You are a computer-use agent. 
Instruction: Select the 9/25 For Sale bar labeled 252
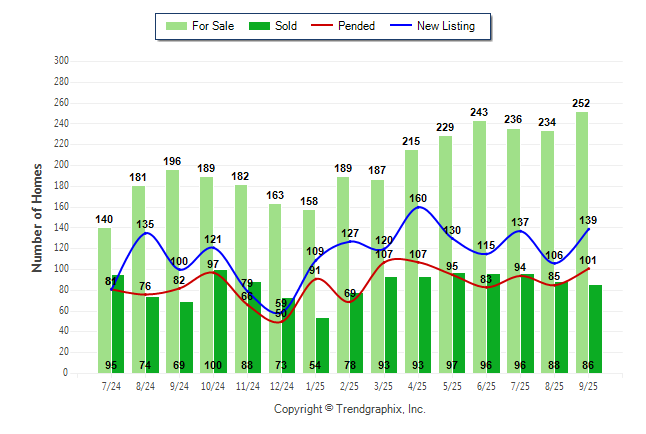coord(581,240)
